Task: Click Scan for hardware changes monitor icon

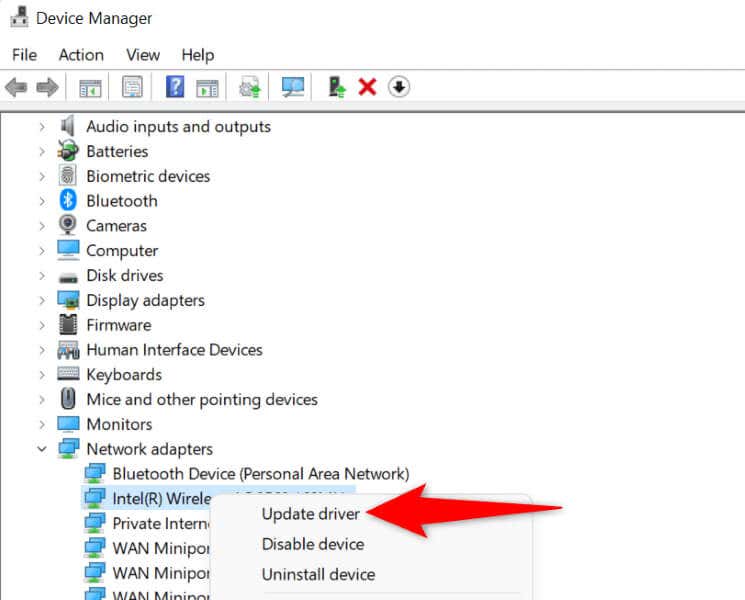Action: (293, 88)
